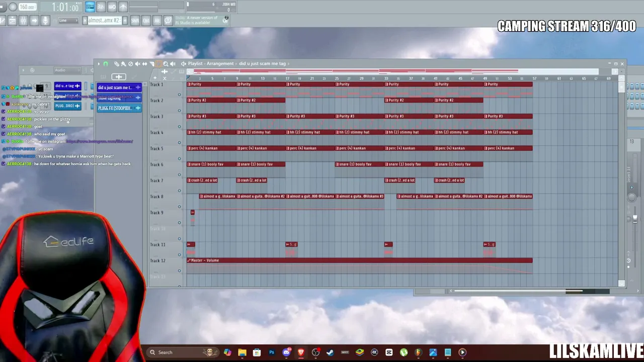Mute Track 1 using its toggle dot
644x362 pixels.
[x=179, y=95]
